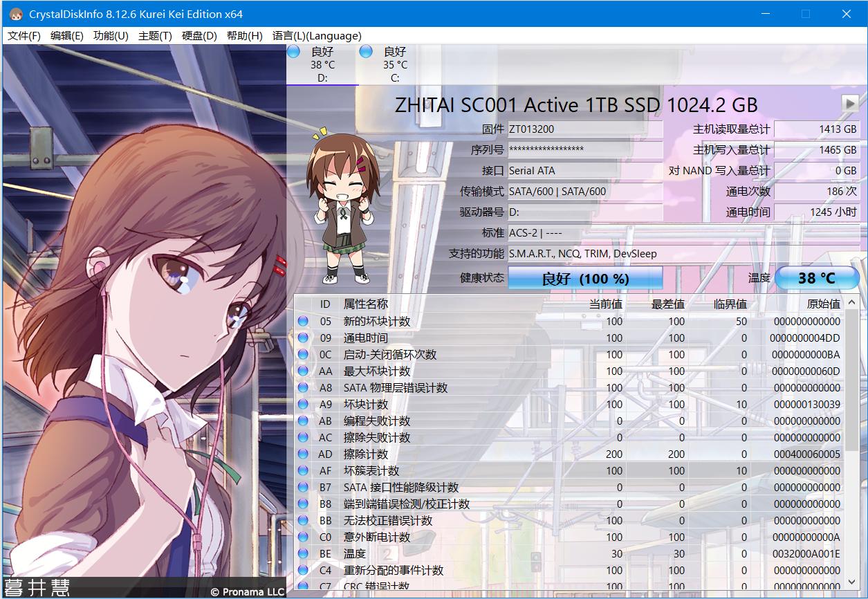Click the status orb for B8 端到端错误检测

[x=303, y=504]
